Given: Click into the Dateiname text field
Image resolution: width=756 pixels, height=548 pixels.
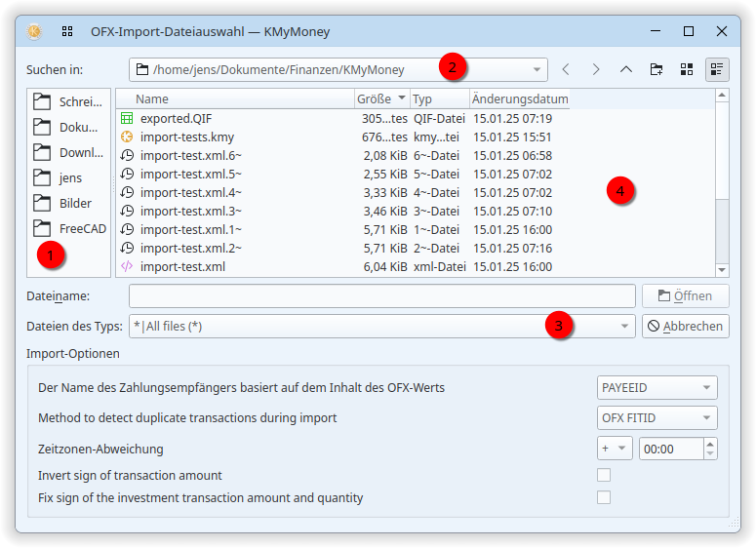Looking at the screenshot, I should [x=381, y=295].
